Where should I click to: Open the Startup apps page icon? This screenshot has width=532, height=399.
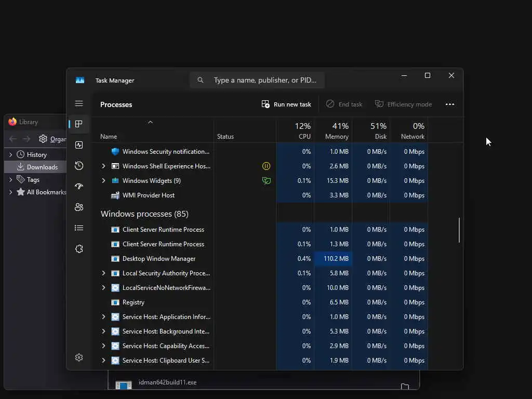coord(79,187)
